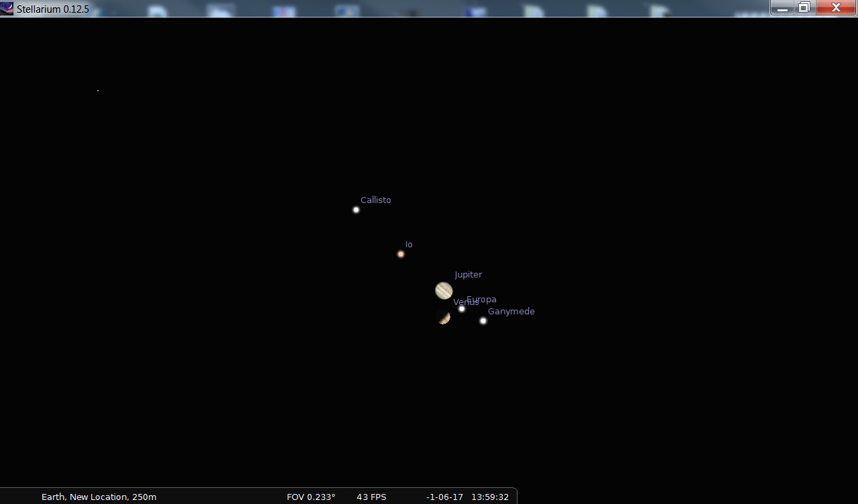Click the time 13:59:32 display

[x=490, y=497]
